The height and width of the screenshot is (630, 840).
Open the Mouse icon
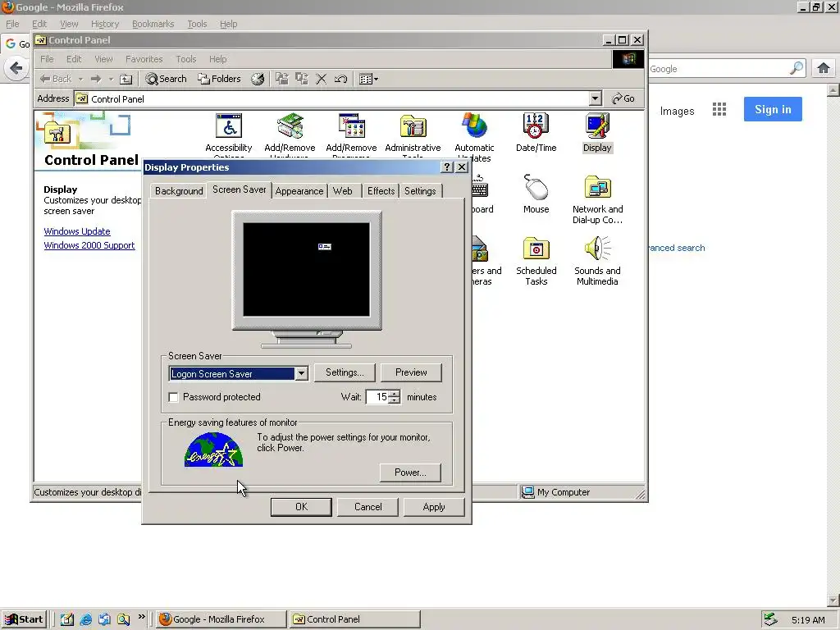coord(536,194)
